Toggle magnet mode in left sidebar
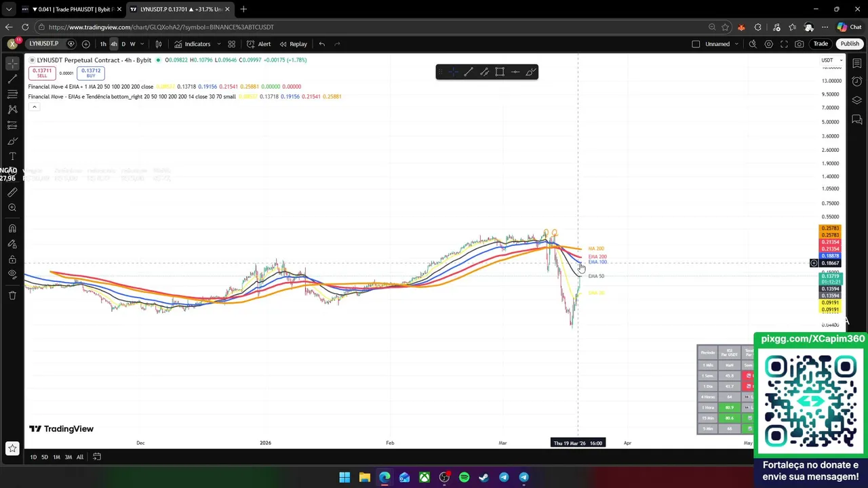 12,228
